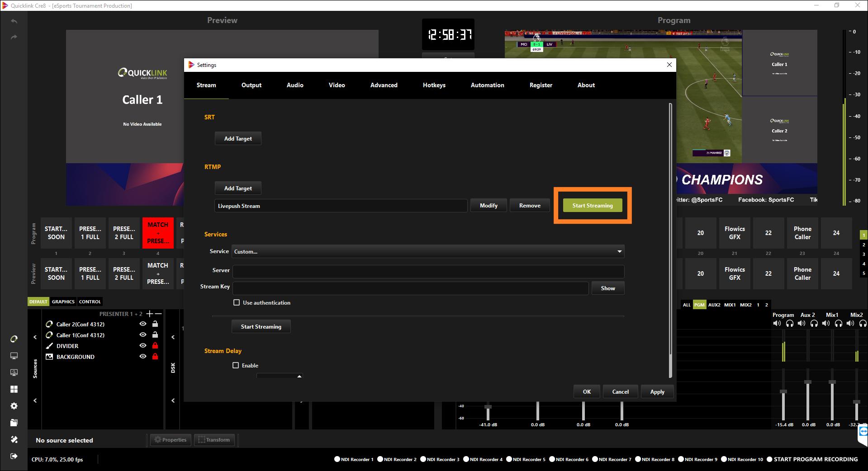
Task: Open the Audio settings tab
Action: point(295,85)
